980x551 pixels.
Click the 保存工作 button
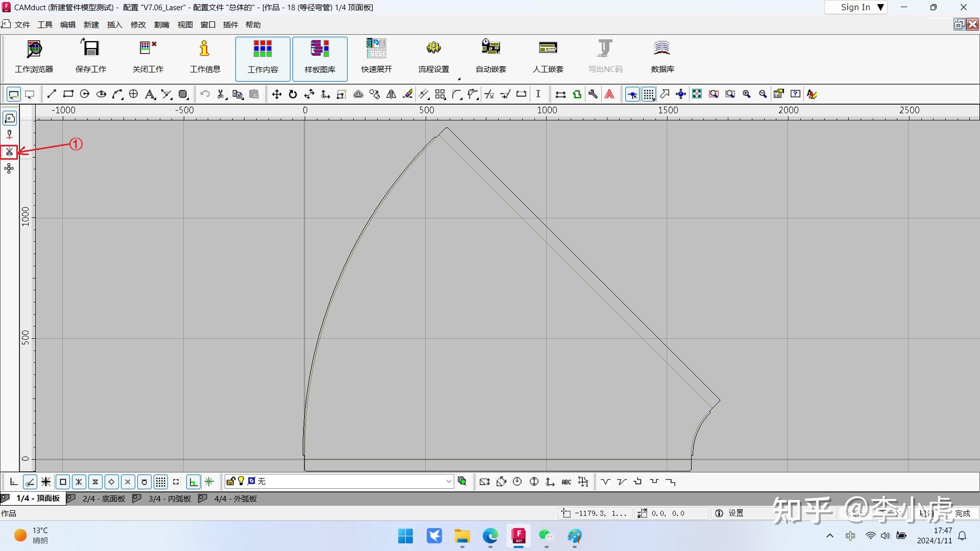pos(90,56)
